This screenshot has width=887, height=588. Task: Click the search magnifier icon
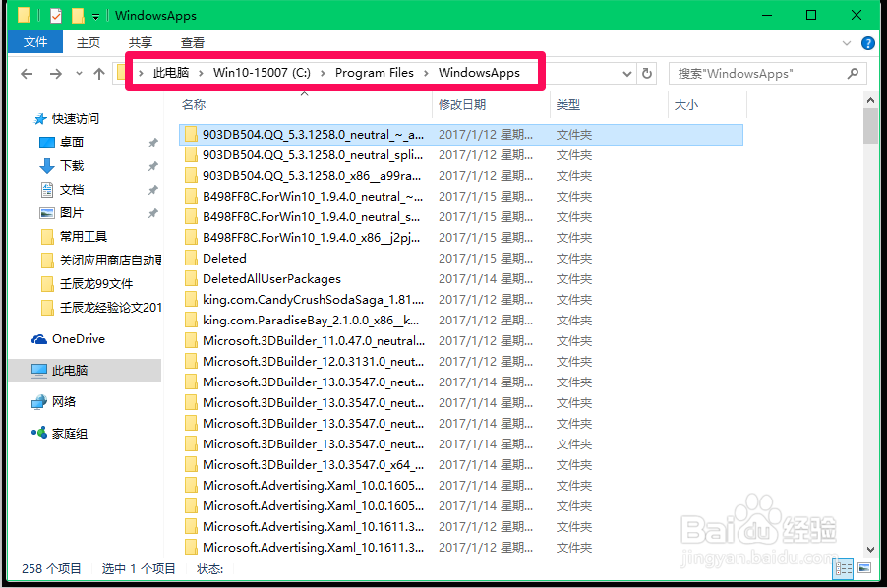click(x=853, y=73)
